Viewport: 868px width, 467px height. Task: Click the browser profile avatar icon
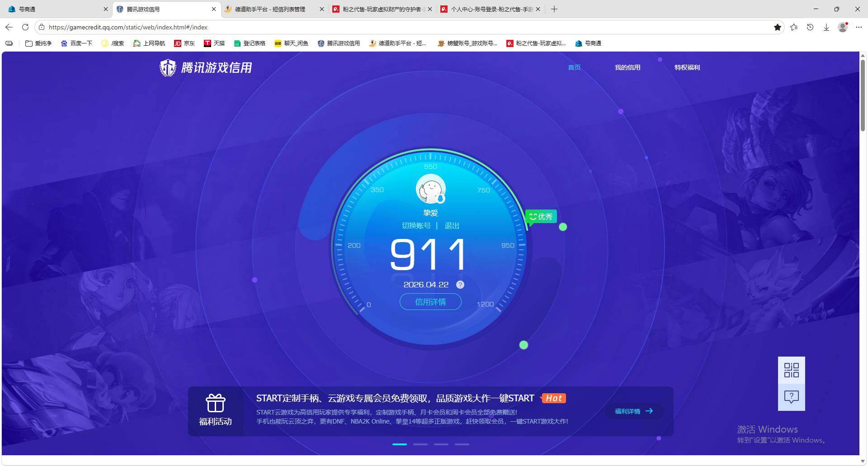pos(842,27)
